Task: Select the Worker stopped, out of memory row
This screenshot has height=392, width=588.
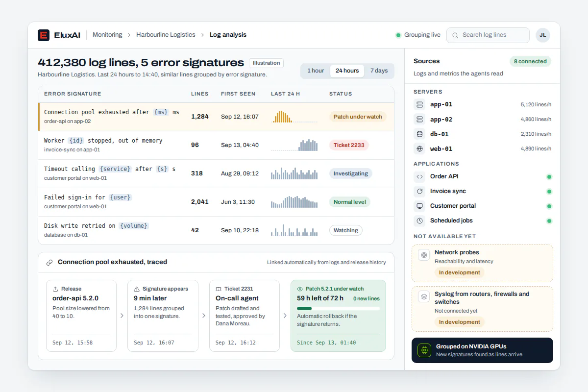Action: point(216,145)
